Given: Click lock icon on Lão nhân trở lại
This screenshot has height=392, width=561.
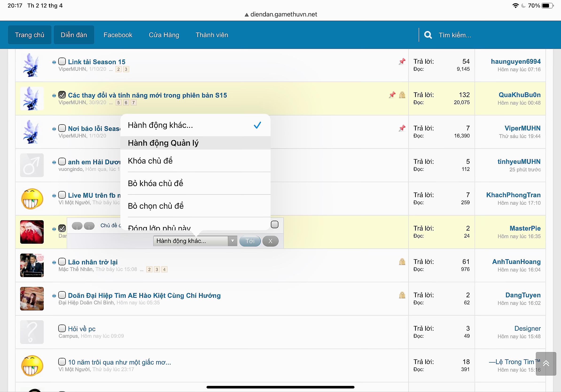Looking at the screenshot, I should (x=402, y=262).
